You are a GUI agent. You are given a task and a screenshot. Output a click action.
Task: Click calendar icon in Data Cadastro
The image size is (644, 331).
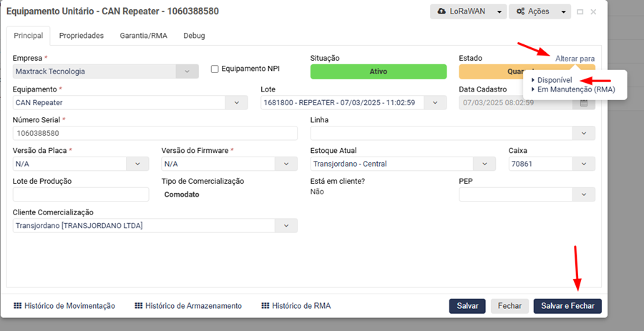point(584,103)
